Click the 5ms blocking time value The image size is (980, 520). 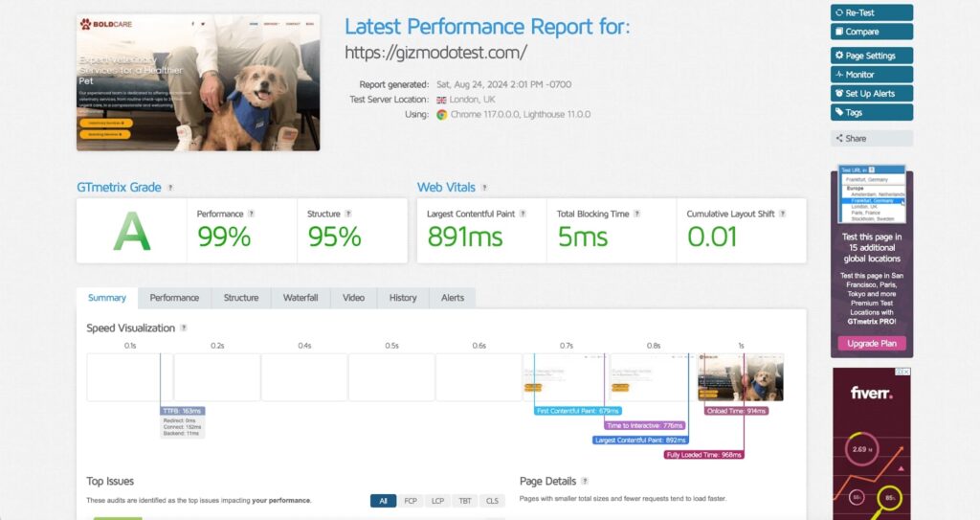pyautogui.click(x=583, y=237)
